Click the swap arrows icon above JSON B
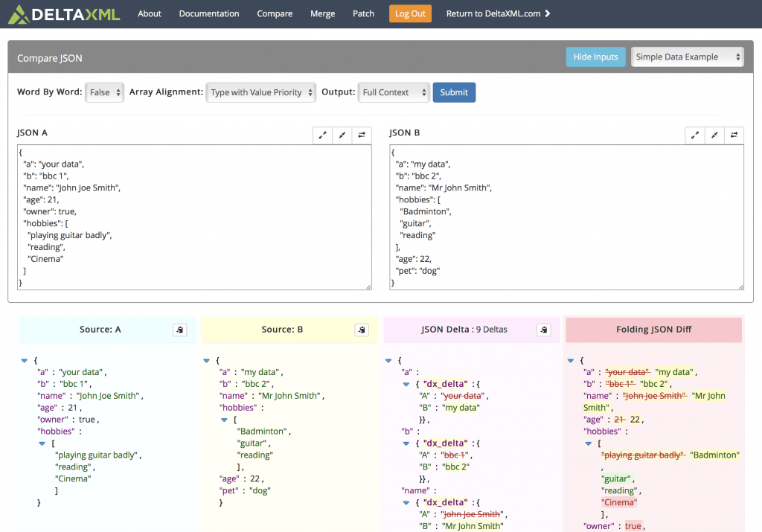The width and height of the screenshot is (762, 532). [x=734, y=135]
